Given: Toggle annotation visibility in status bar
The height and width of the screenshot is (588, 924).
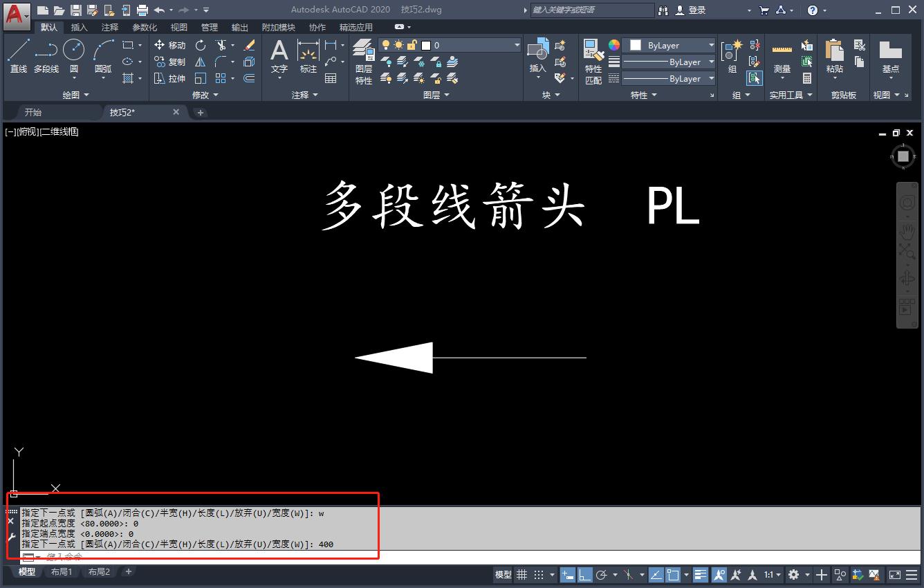Looking at the screenshot, I should pos(719,575).
